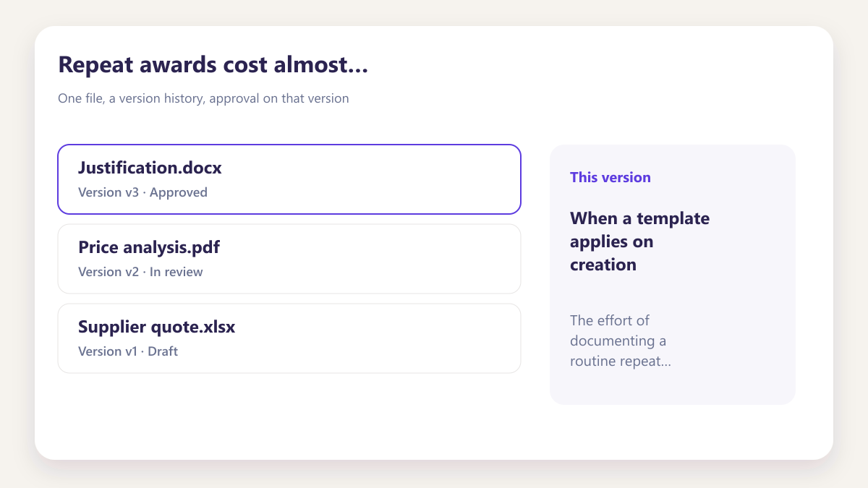
Task: Click the Justification.docx file name
Action: (x=150, y=168)
